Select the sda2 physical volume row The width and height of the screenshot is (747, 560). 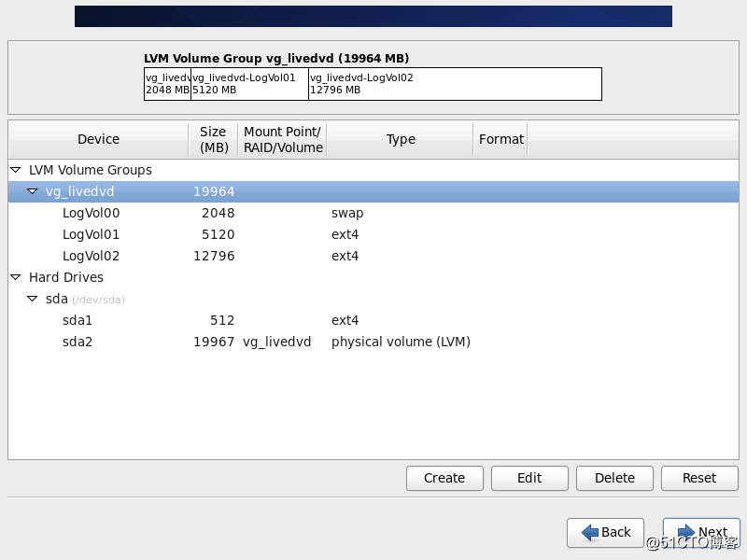373,342
